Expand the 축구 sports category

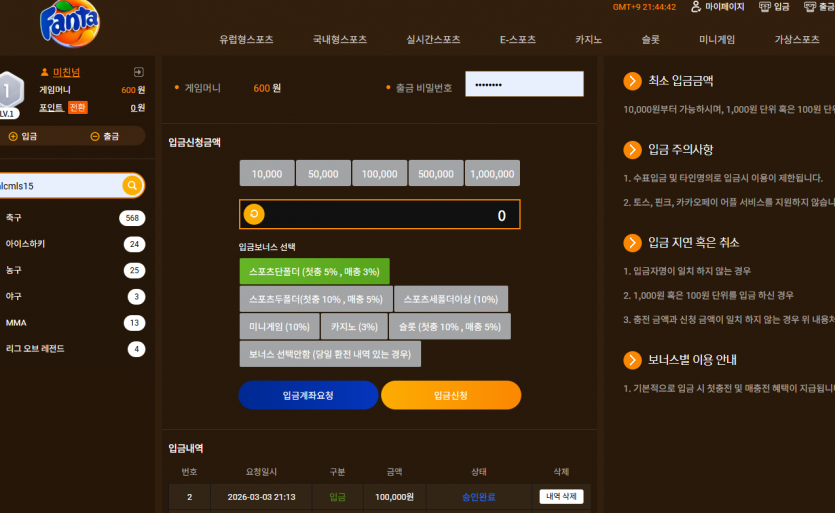[72, 218]
